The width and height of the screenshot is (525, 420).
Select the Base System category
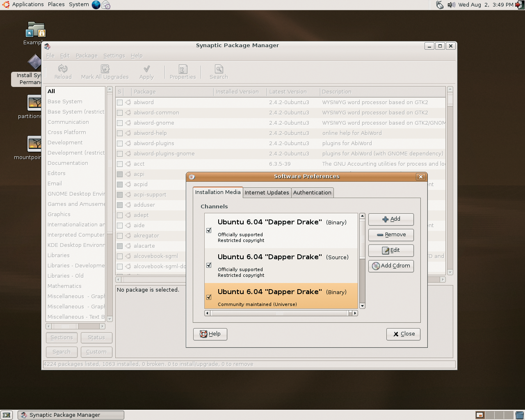[x=76, y=102]
